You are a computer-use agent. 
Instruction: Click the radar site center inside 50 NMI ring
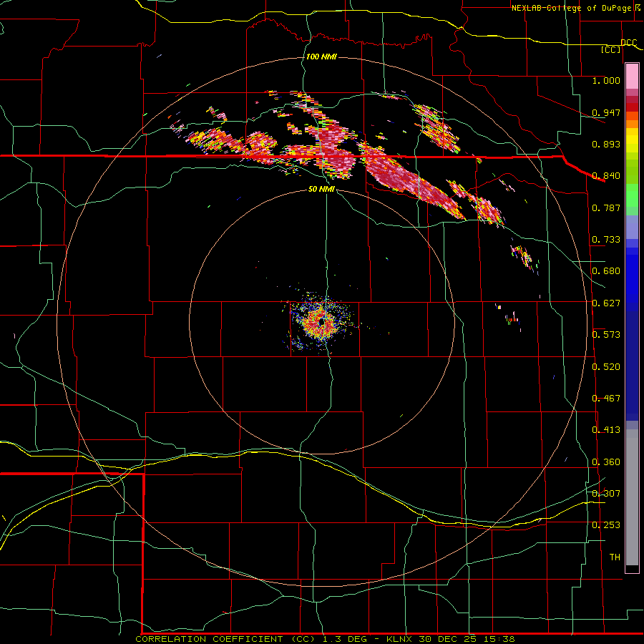point(322,322)
